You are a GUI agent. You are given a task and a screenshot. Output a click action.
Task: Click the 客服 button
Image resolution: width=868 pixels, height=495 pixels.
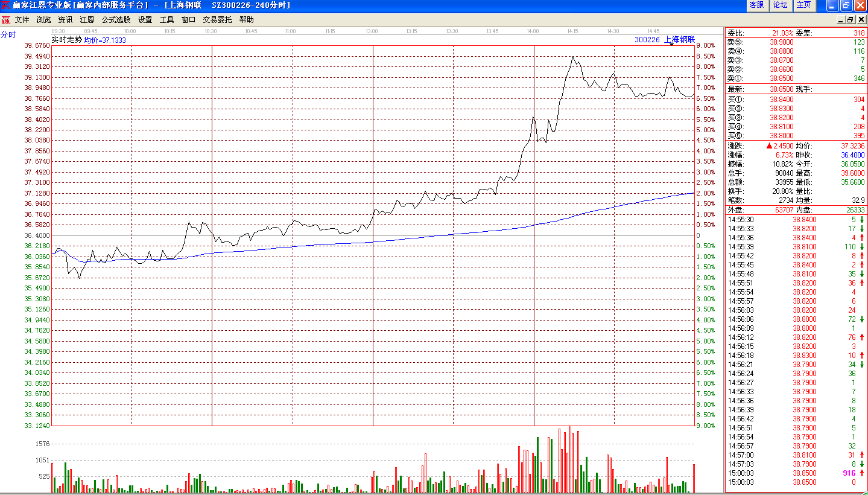point(756,5)
